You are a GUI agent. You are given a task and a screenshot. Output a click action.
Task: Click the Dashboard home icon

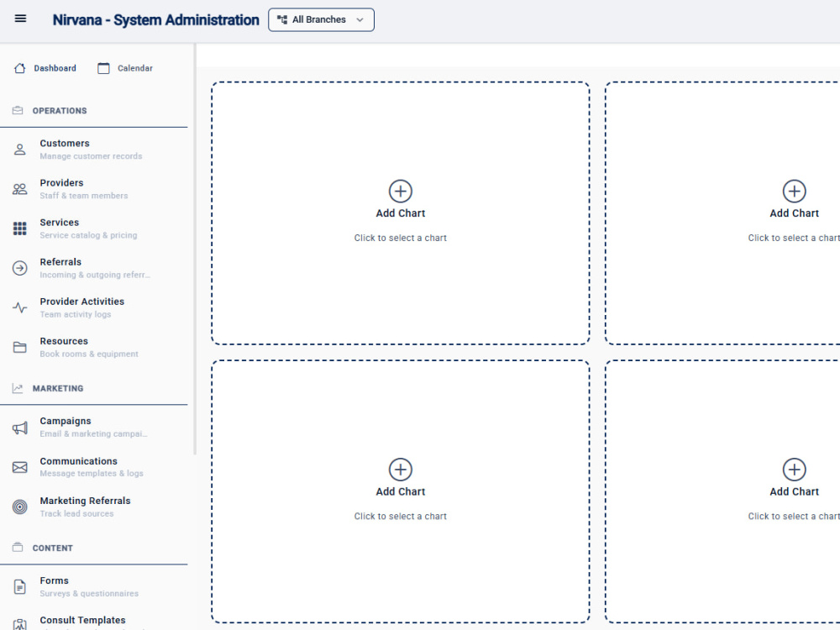20,68
